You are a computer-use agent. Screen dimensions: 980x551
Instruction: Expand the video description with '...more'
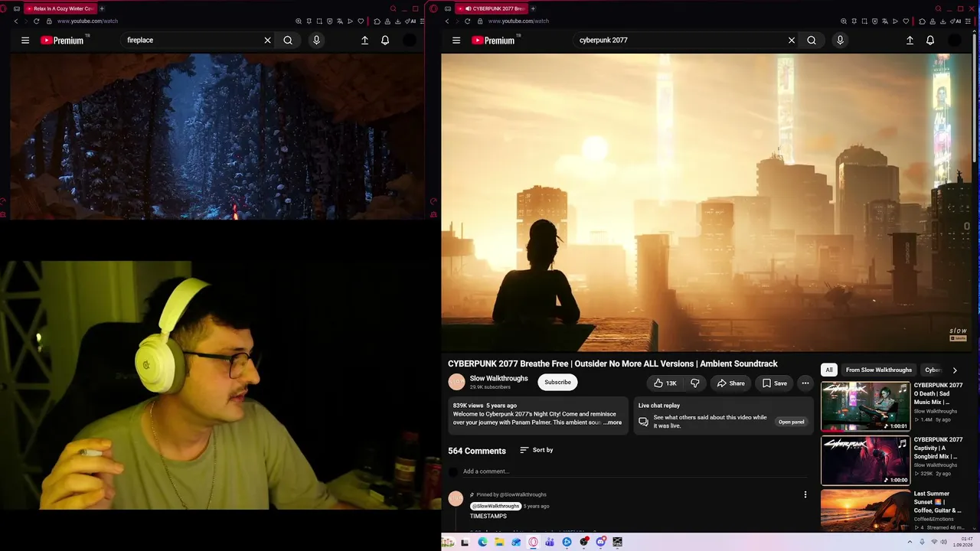(x=612, y=422)
